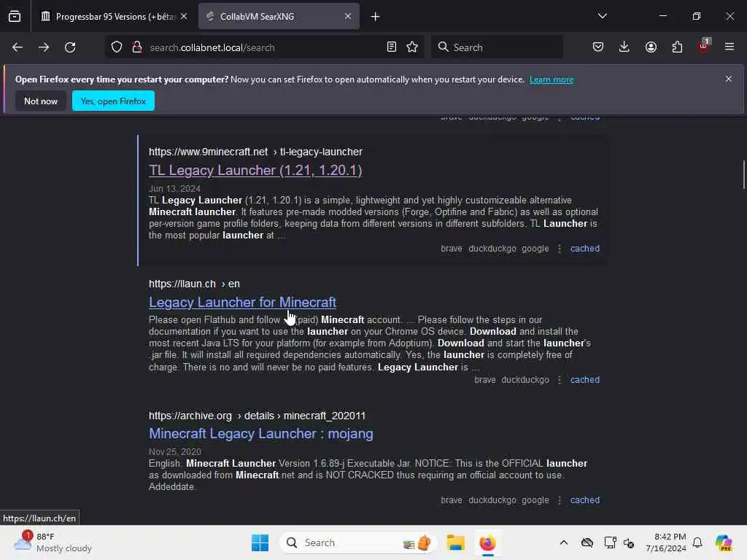Open weather widget showing 88°F
Viewport: 747px width, 560px height.
pyautogui.click(x=53, y=542)
